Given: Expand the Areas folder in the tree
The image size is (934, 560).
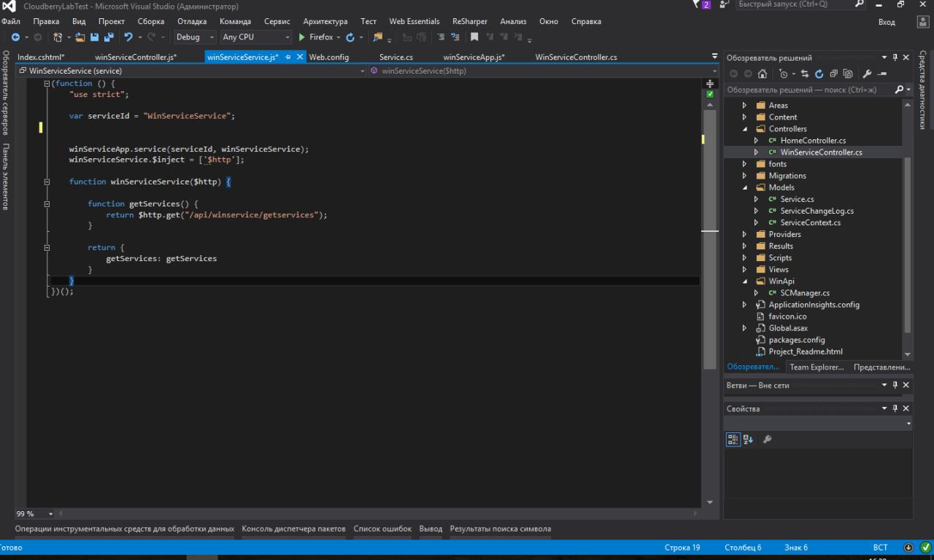Looking at the screenshot, I should 744,106.
